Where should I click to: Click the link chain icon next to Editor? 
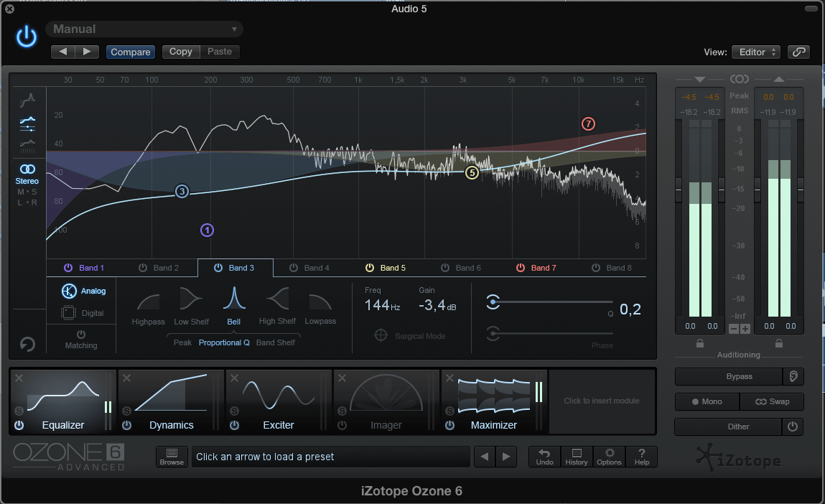pos(798,52)
